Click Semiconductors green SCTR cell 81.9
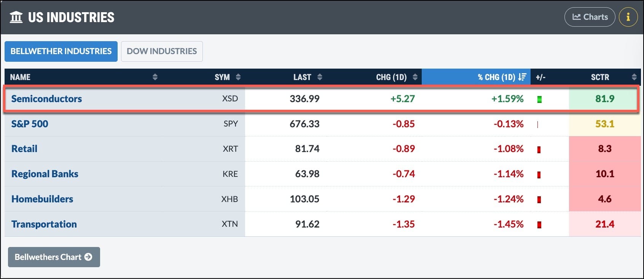 click(604, 99)
